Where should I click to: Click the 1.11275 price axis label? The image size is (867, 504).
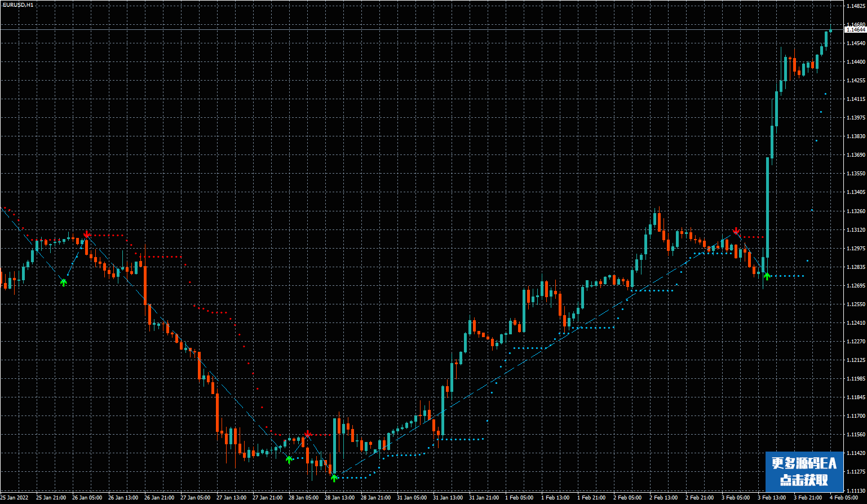(855, 471)
